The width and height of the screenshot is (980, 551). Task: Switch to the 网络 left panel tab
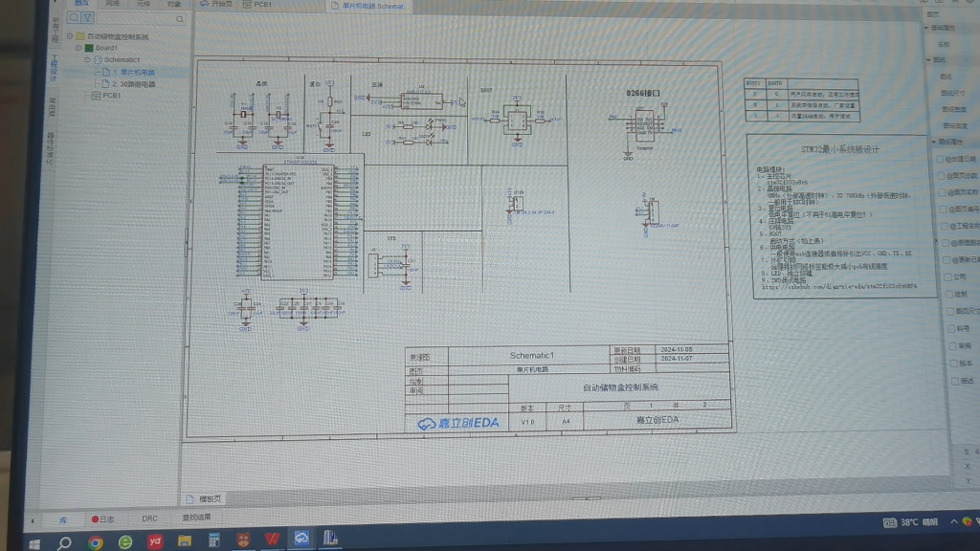(113, 3)
